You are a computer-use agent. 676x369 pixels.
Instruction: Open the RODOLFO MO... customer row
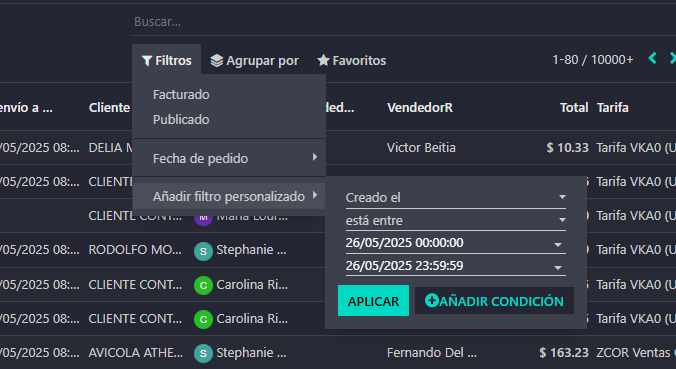[135, 250]
